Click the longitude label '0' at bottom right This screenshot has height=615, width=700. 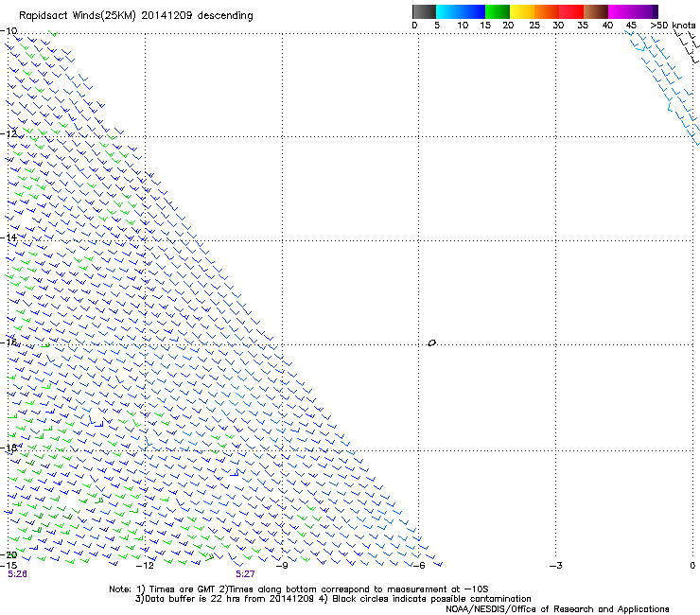click(692, 566)
